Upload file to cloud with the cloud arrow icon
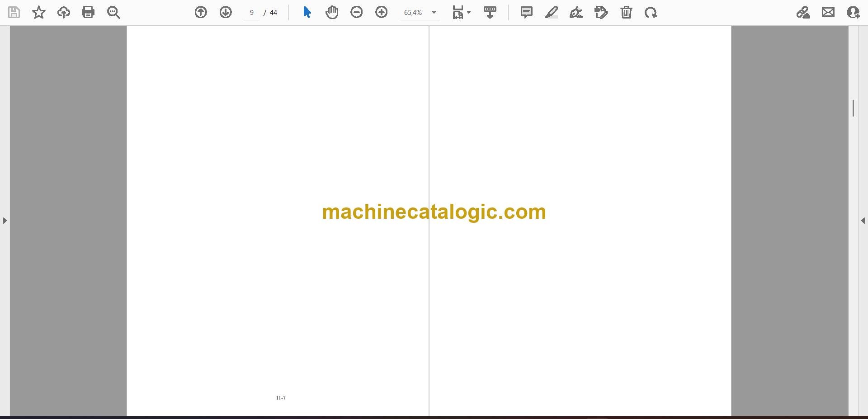The image size is (868, 419). click(x=64, y=12)
